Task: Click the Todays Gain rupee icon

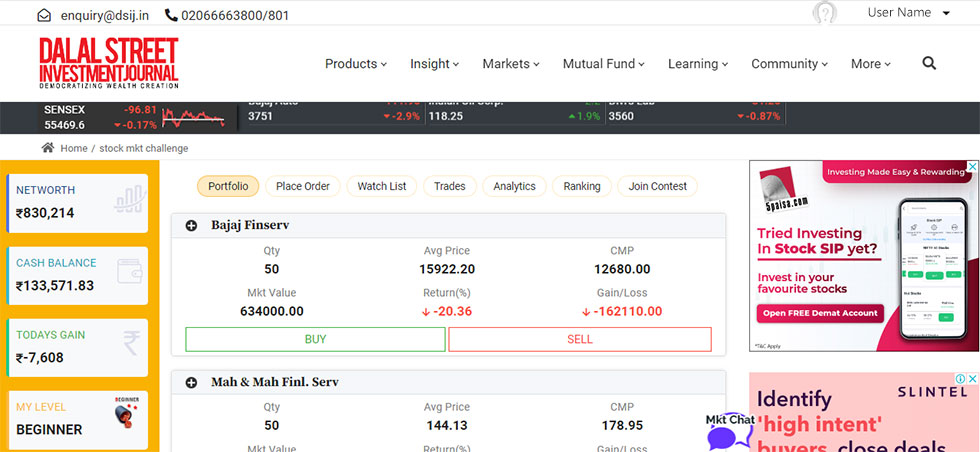Action: (132, 343)
